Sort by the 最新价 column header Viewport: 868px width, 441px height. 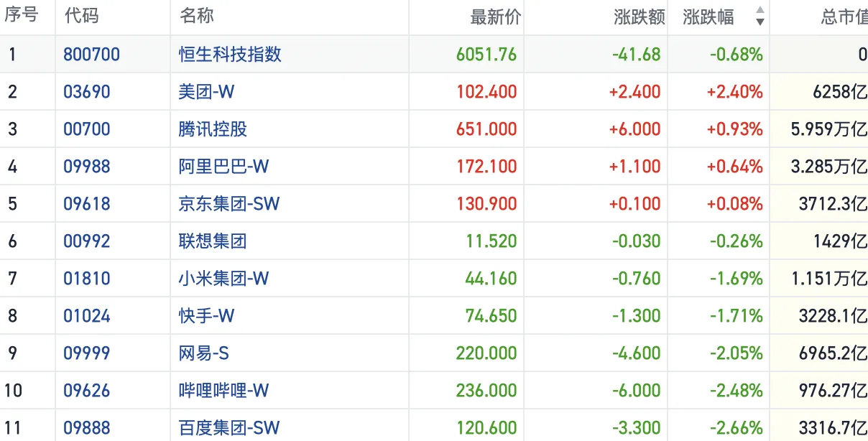495,17
